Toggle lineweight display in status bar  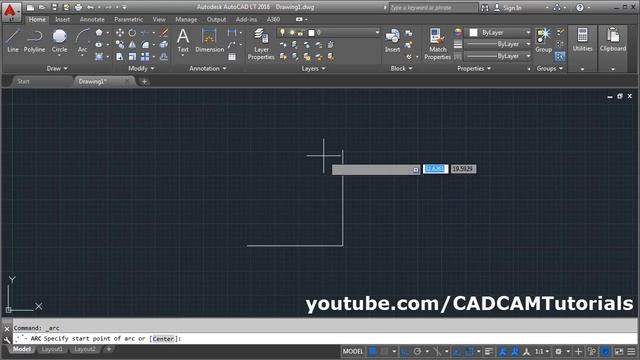point(489,351)
